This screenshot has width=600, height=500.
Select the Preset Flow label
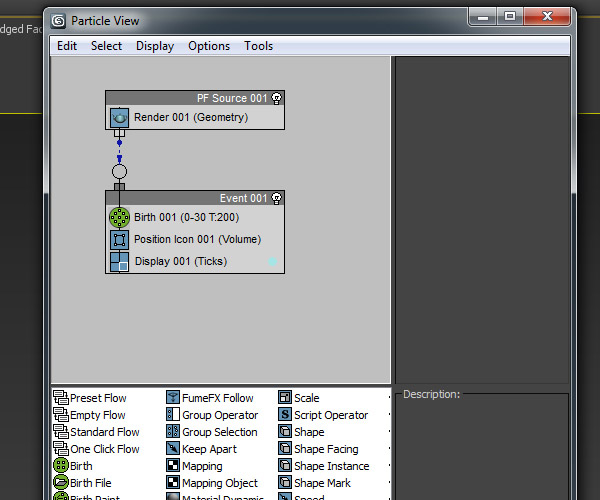coord(98,398)
